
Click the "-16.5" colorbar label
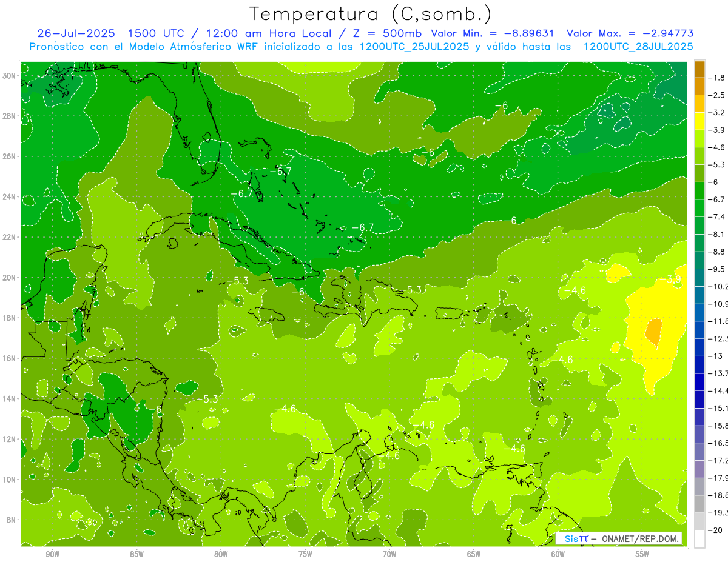(718, 443)
